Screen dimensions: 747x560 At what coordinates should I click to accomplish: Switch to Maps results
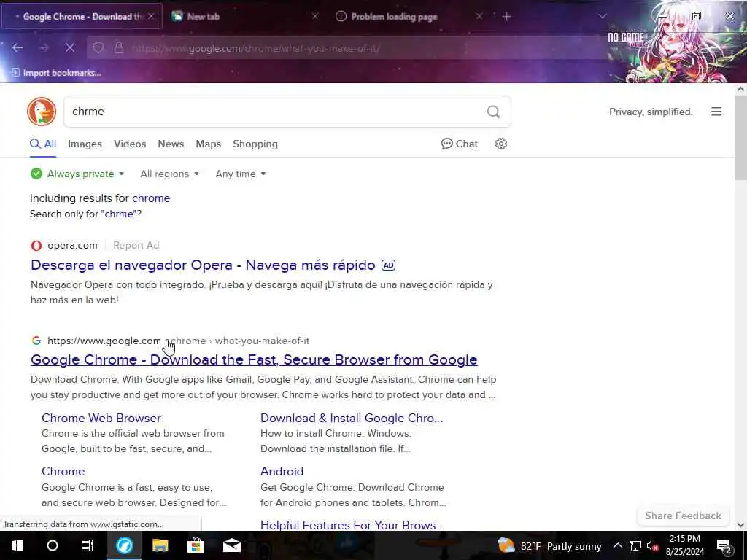pos(208,144)
